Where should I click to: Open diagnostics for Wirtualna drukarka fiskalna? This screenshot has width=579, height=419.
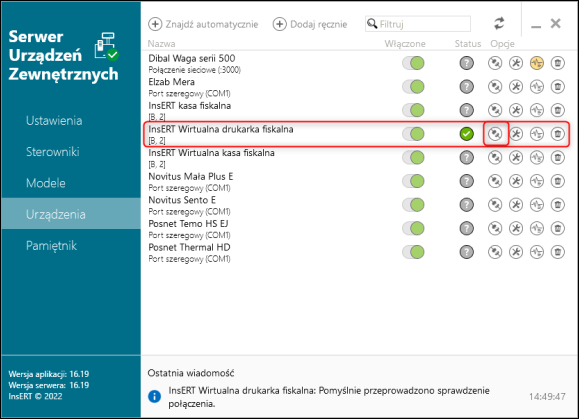[537, 134]
